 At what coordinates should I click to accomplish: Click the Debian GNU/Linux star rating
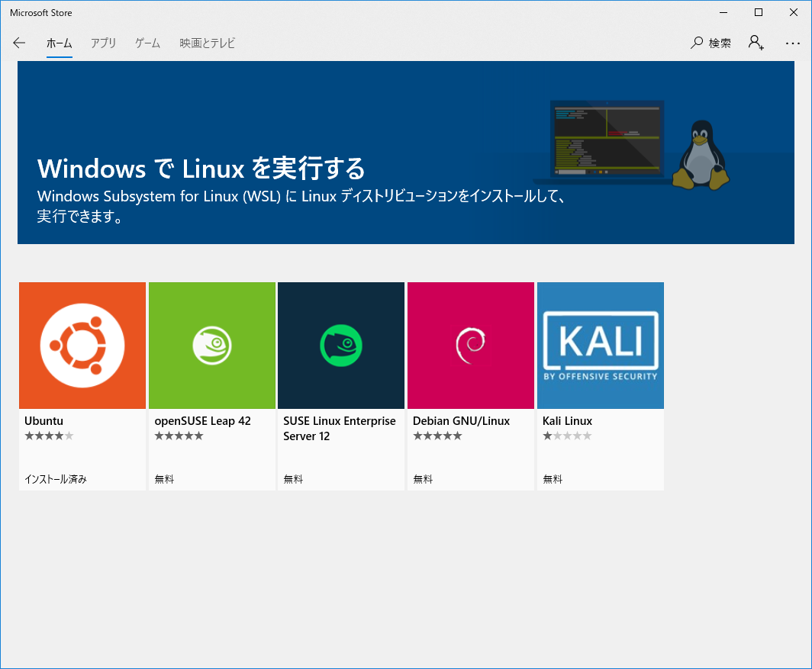pos(437,436)
